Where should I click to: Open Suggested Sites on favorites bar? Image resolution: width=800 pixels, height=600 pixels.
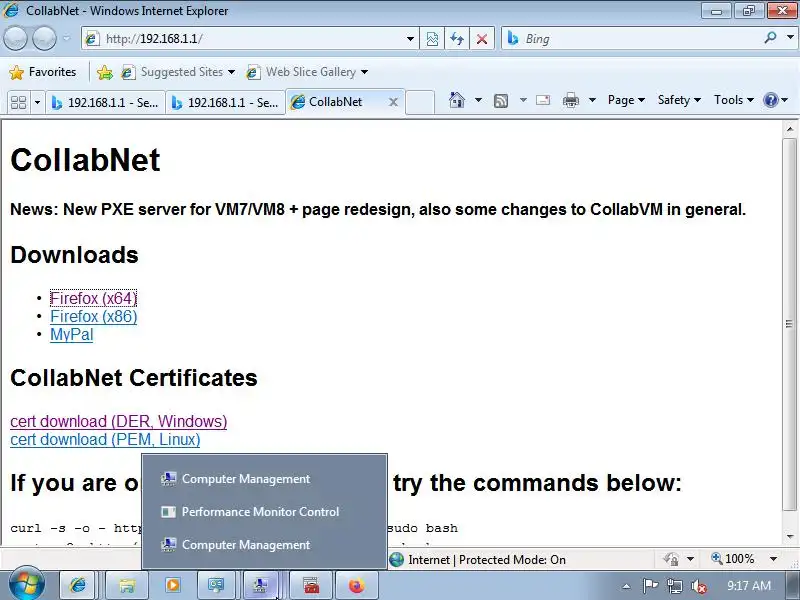(178, 72)
